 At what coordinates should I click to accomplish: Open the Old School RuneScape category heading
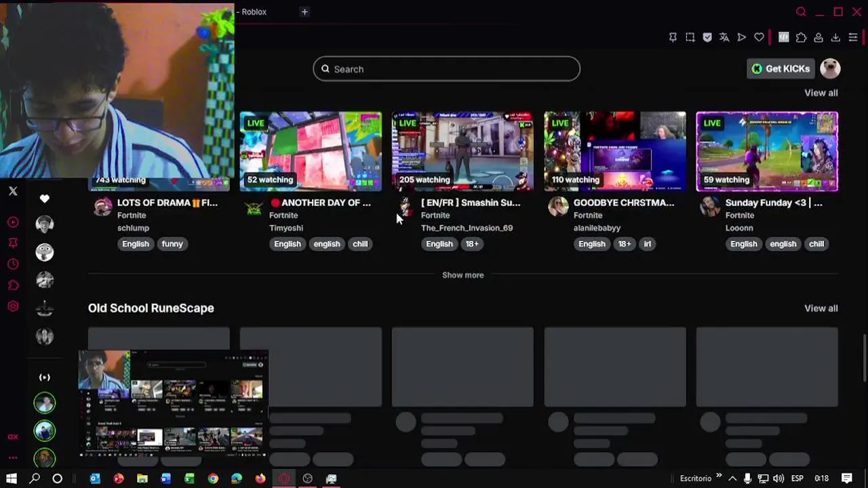[151, 308]
